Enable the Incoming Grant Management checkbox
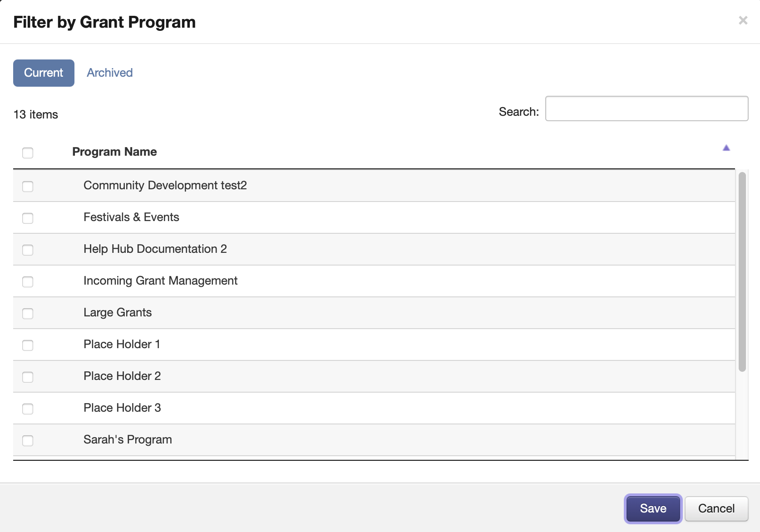The image size is (760, 532). point(28,281)
